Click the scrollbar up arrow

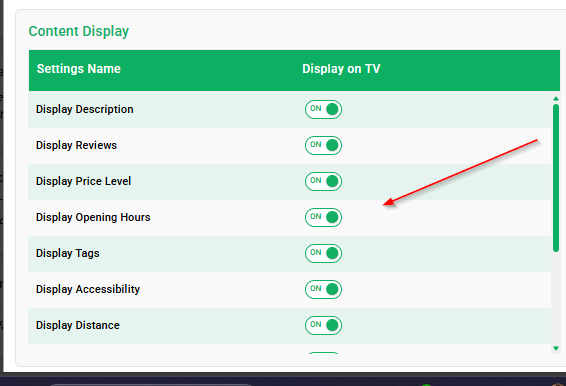(556, 99)
